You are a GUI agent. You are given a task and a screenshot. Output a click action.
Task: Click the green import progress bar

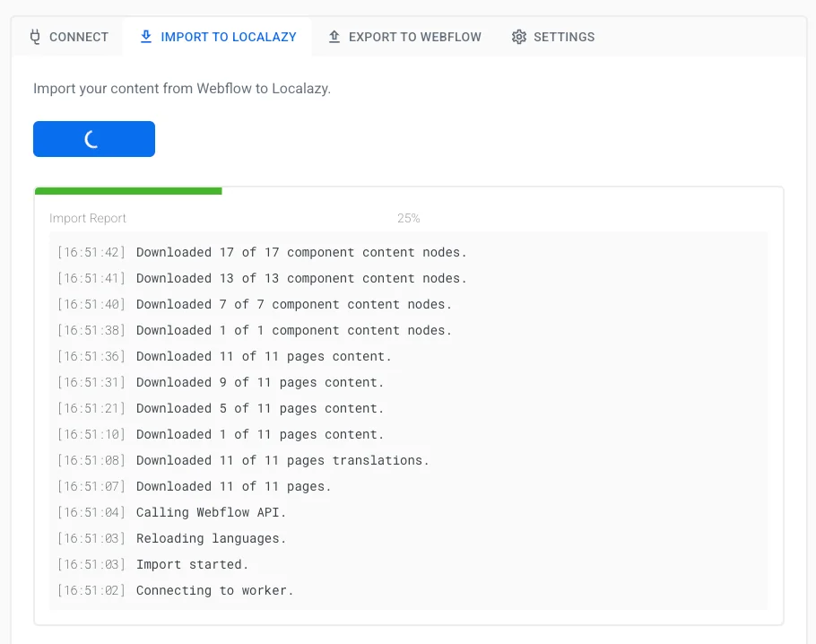pyautogui.click(x=128, y=191)
